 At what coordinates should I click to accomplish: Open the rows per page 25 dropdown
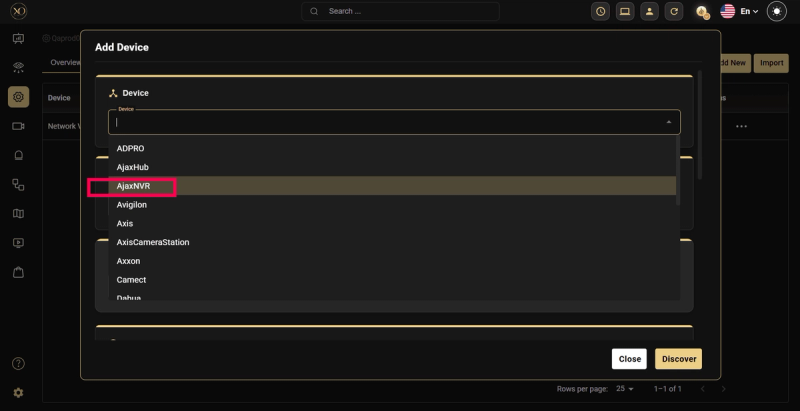click(x=624, y=389)
